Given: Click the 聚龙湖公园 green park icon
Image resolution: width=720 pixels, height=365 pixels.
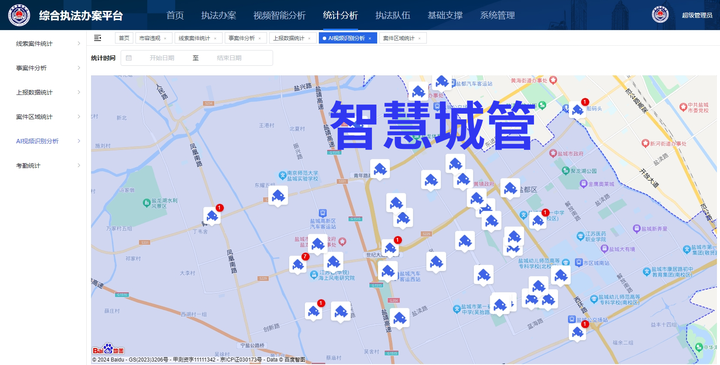Looking at the screenshot, I should [x=566, y=170].
